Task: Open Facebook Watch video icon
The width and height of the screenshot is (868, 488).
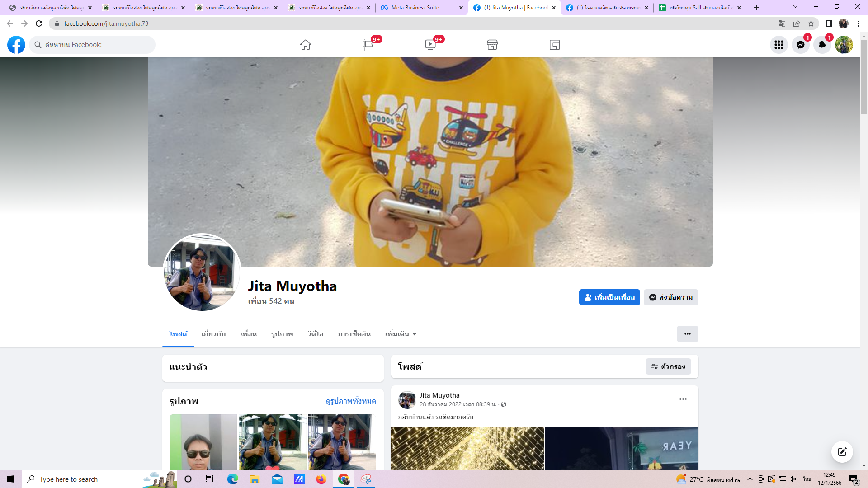Action: click(430, 45)
